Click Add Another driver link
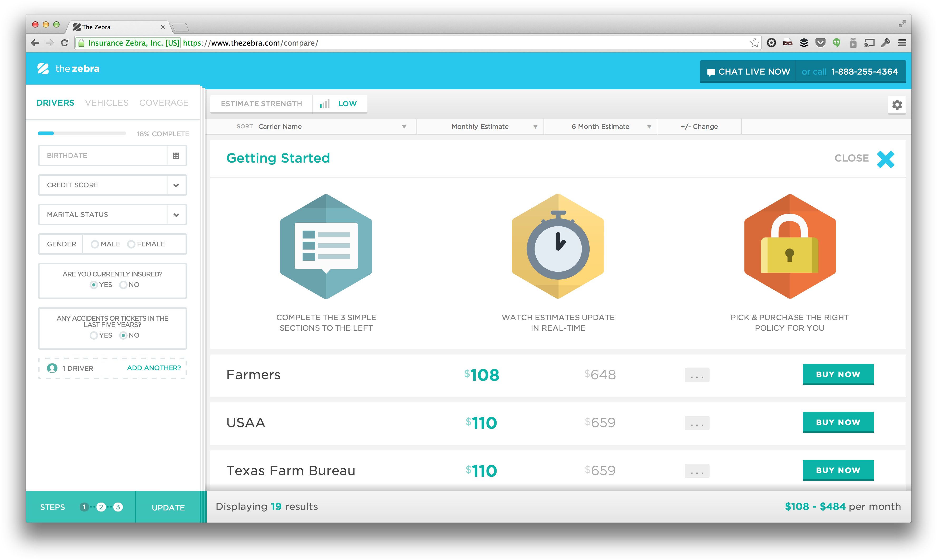This screenshot has height=560, width=937. tap(154, 368)
